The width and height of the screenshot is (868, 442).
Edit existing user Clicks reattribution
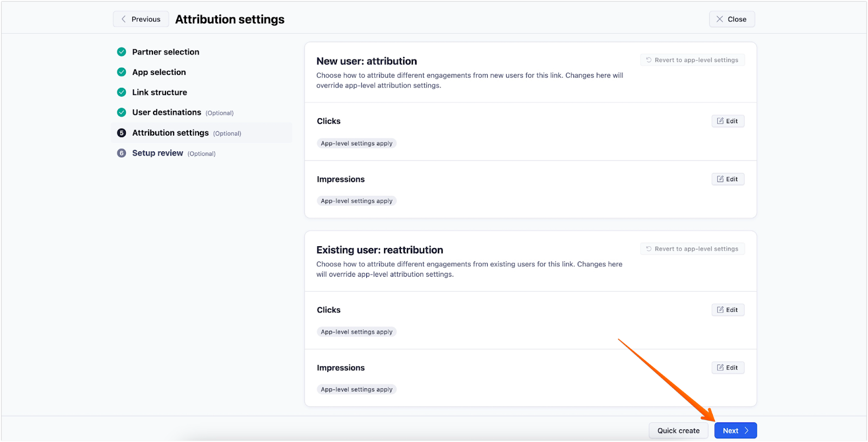pyautogui.click(x=727, y=310)
